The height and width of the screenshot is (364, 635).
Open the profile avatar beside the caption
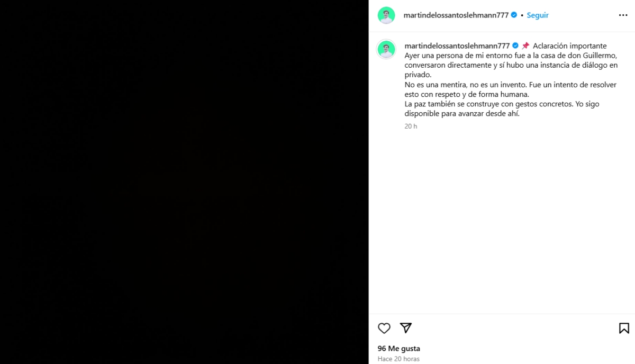386,49
